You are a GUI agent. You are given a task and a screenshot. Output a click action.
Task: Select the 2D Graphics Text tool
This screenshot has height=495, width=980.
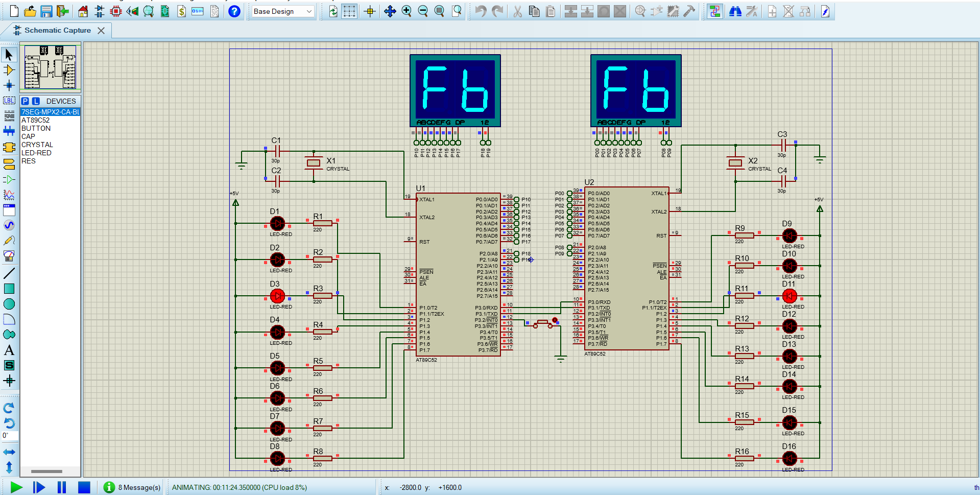click(9, 350)
